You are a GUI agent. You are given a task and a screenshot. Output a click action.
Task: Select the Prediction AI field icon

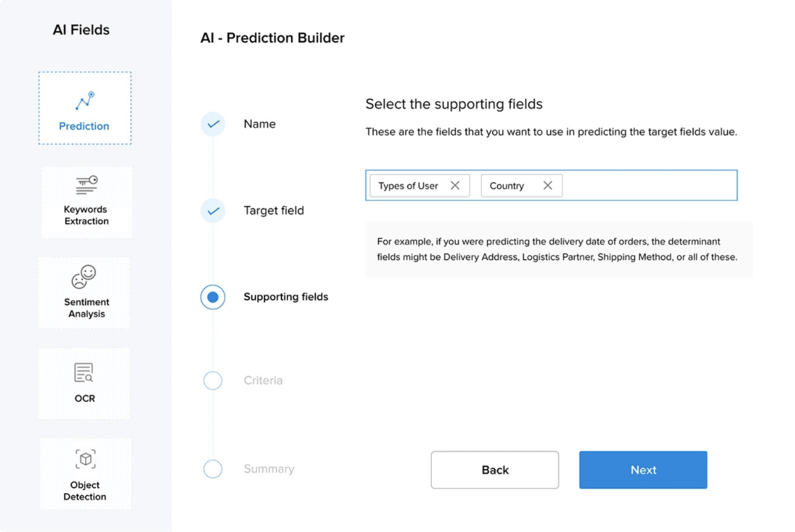point(84,108)
